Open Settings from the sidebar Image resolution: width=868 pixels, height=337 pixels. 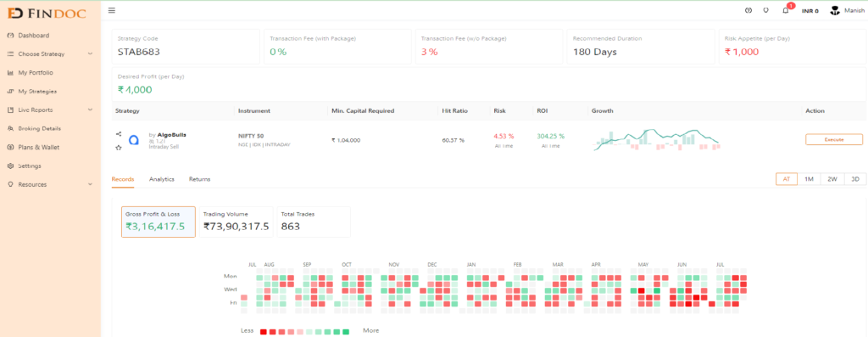click(x=30, y=166)
